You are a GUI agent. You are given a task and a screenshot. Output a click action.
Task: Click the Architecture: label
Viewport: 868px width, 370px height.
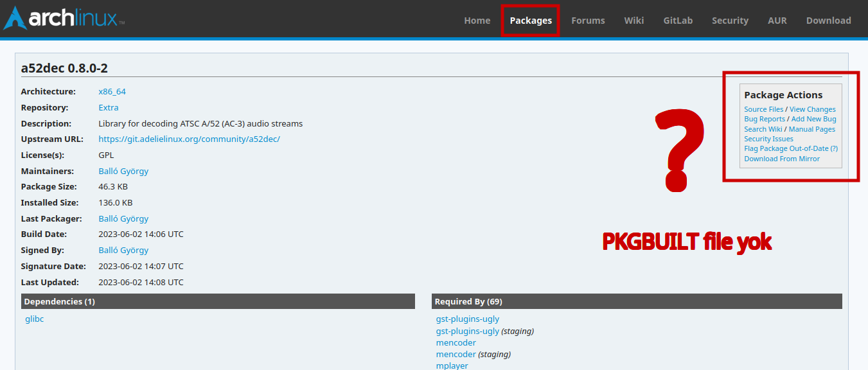point(48,92)
